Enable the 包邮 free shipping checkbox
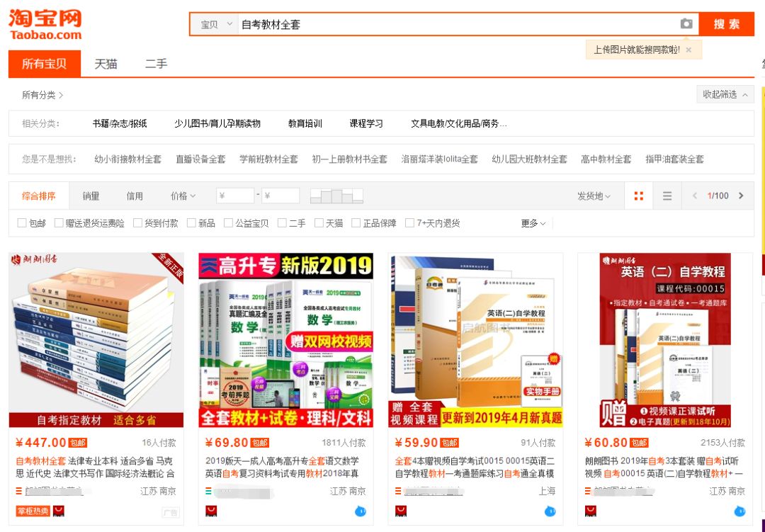This screenshot has height=532, width=765. [x=22, y=223]
